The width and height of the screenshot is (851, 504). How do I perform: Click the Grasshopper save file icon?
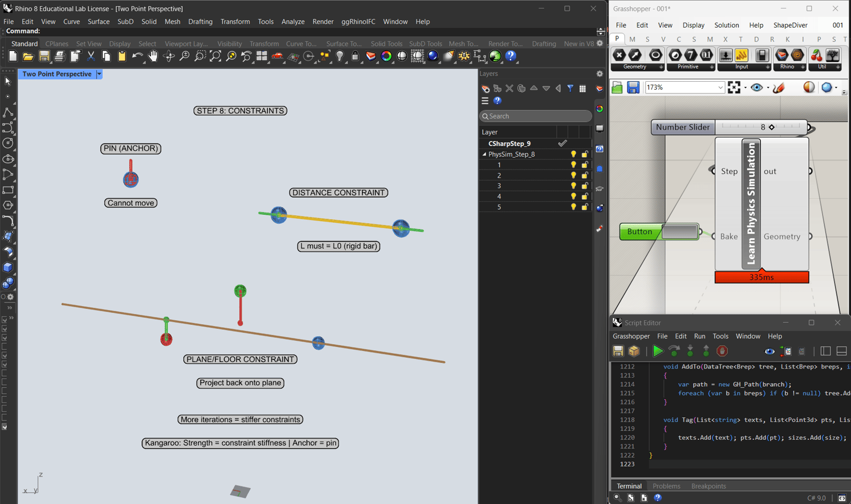coord(633,87)
